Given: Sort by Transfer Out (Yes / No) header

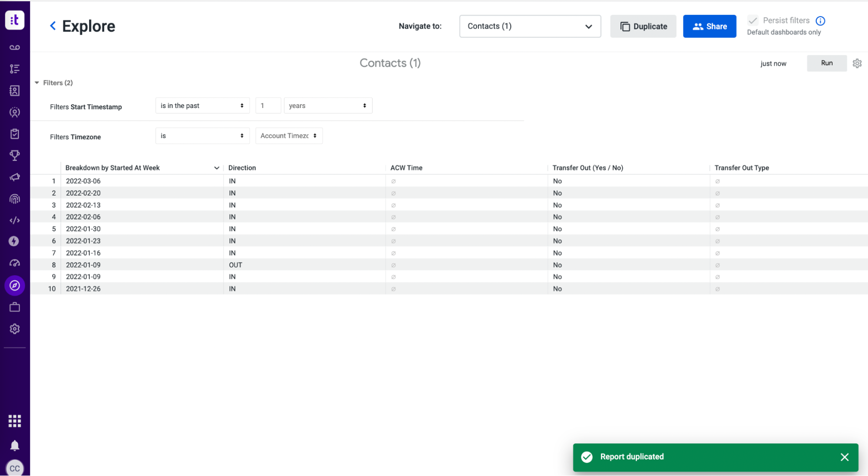Looking at the screenshot, I should pos(587,168).
